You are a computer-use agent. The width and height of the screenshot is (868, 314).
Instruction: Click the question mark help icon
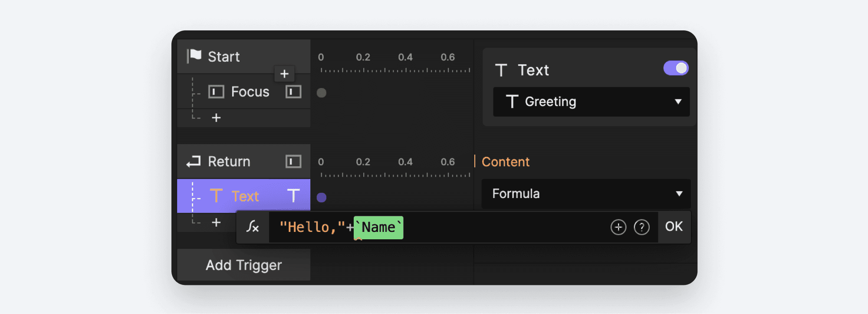pyautogui.click(x=642, y=227)
